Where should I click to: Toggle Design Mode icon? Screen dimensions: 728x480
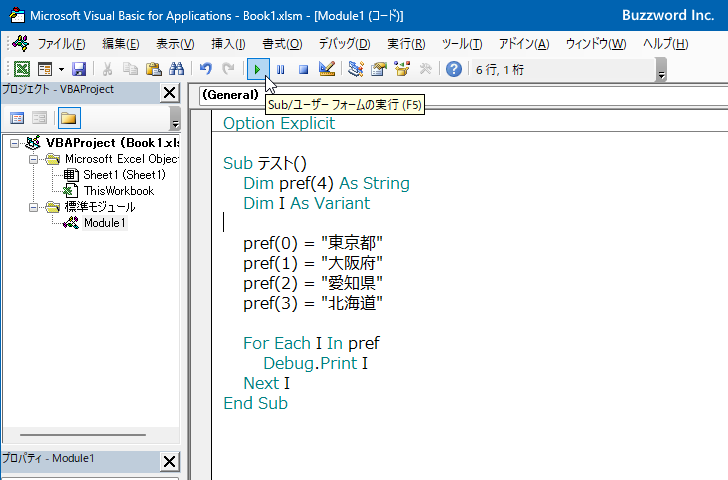327,69
